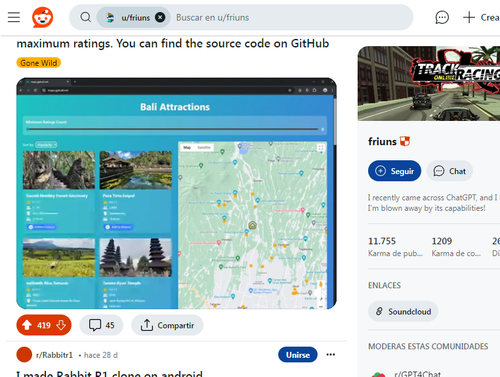Follow friuns with Seguir button
The image size is (500, 377).
(394, 171)
